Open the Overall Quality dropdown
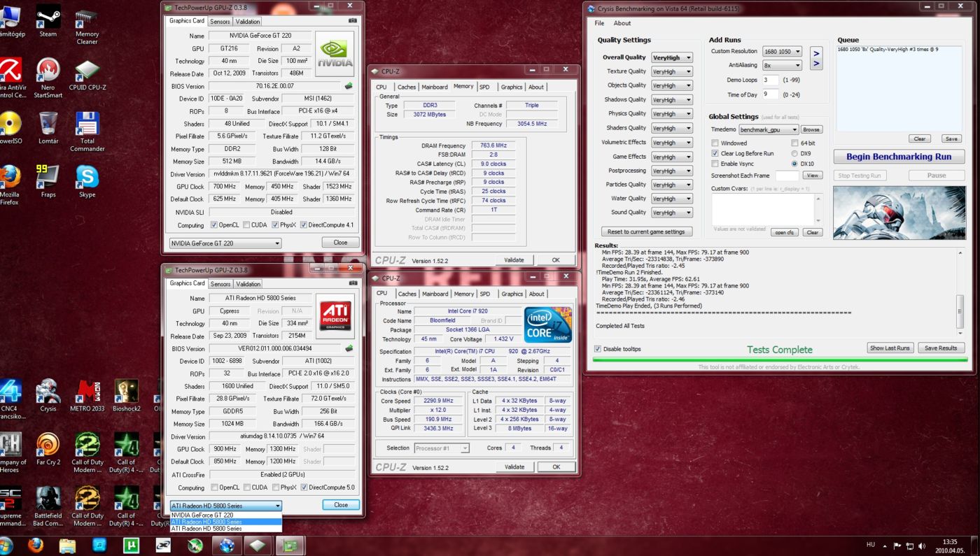The width and height of the screenshot is (980, 556). 671,57
